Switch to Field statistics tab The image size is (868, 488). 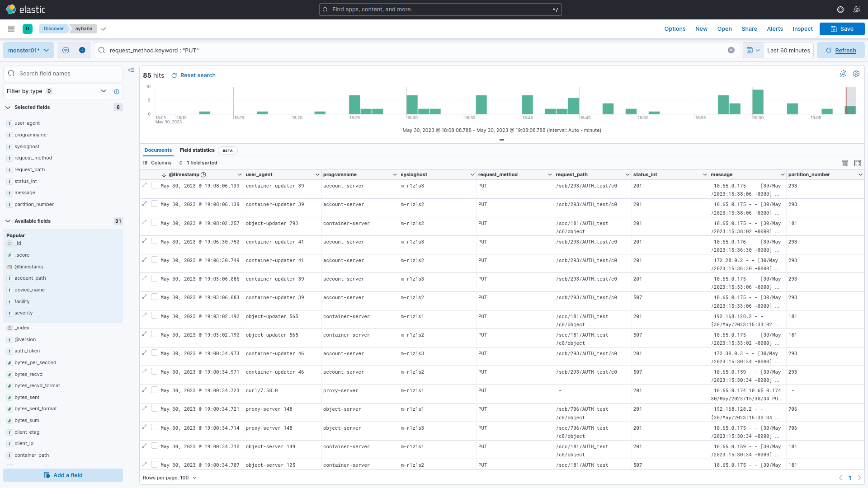click(197, 150)
